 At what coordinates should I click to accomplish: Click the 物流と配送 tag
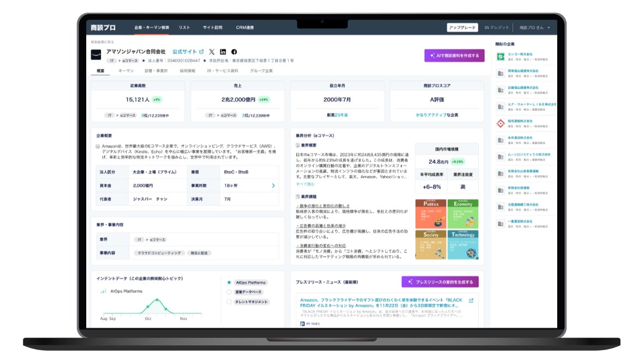tap(199, 253)
